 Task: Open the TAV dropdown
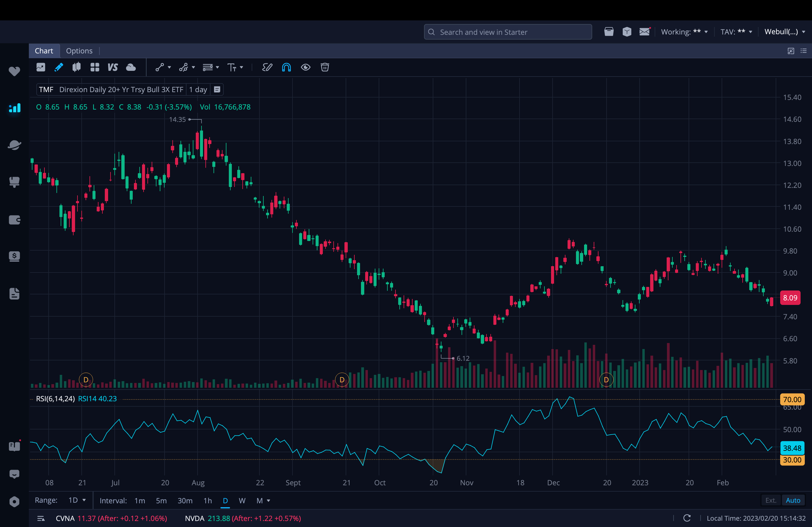tap(736, 32)
